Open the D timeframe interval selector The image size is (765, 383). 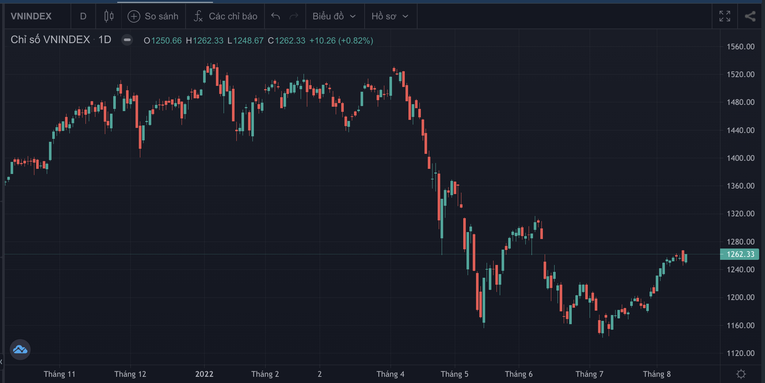coord(83,16)
